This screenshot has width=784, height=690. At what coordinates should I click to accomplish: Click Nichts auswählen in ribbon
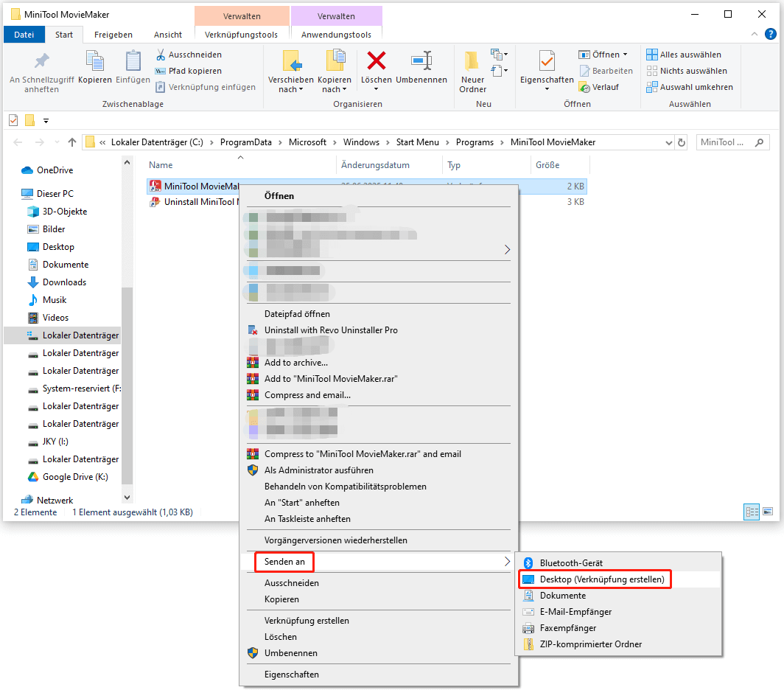pos(687,71)
